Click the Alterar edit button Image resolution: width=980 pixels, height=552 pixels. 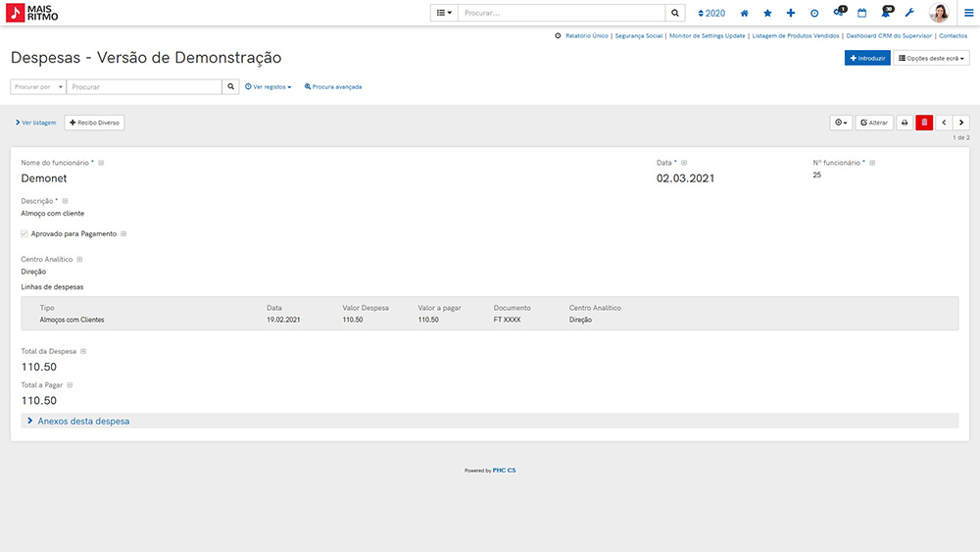(x=874, y=123)
